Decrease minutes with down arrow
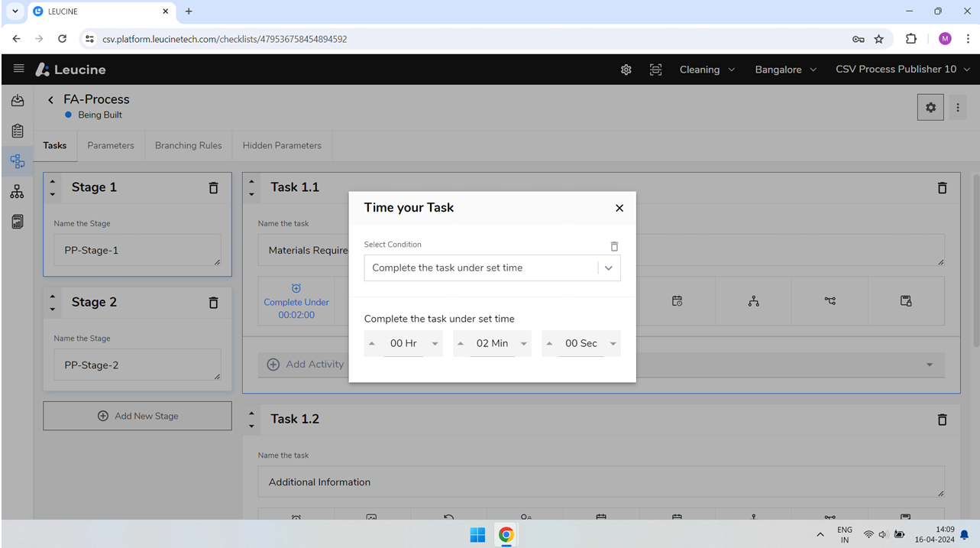 pyautogui.click(x=524, y=344)
